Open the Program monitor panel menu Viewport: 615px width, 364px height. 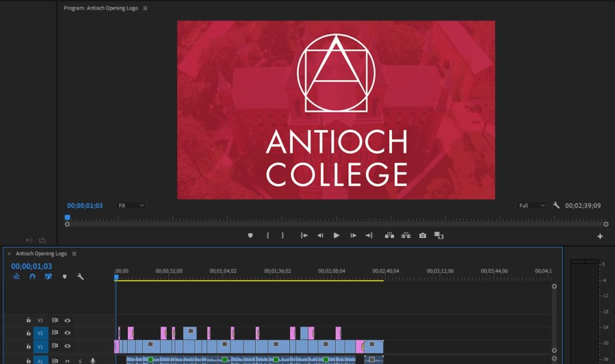[145, 8]
